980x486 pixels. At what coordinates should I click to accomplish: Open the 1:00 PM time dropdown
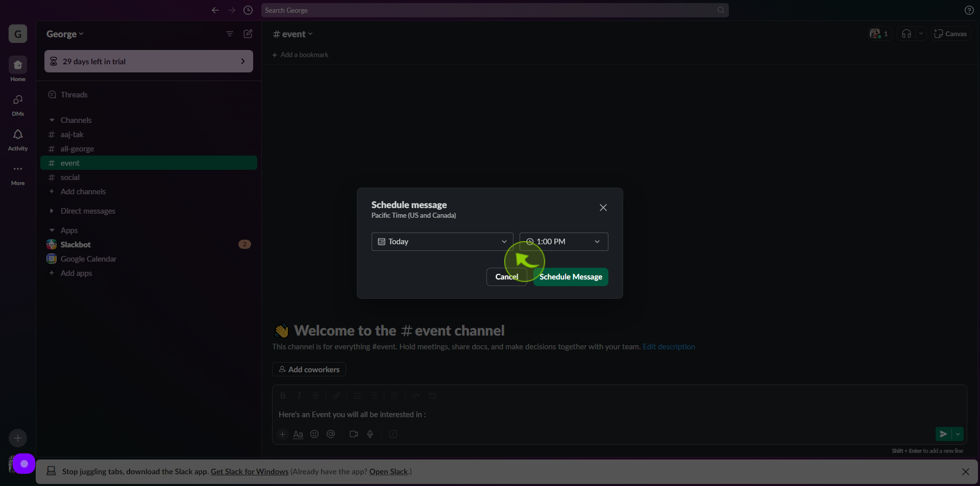[563, 242]
